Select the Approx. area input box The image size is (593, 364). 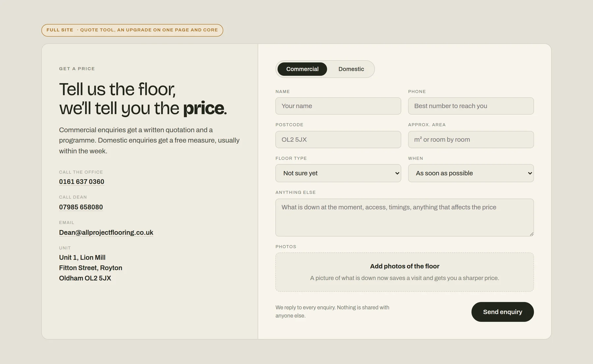tap(471, 140)
